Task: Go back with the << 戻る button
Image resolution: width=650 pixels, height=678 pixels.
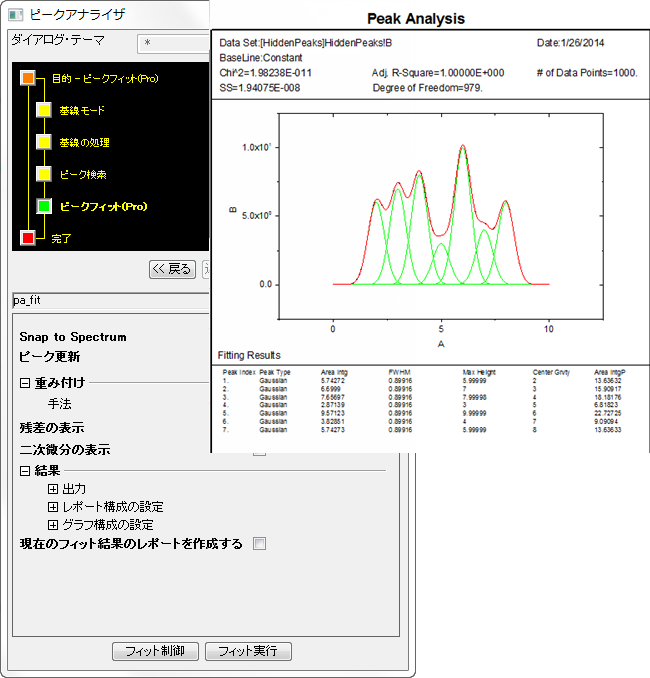Action: pos(172,269)
